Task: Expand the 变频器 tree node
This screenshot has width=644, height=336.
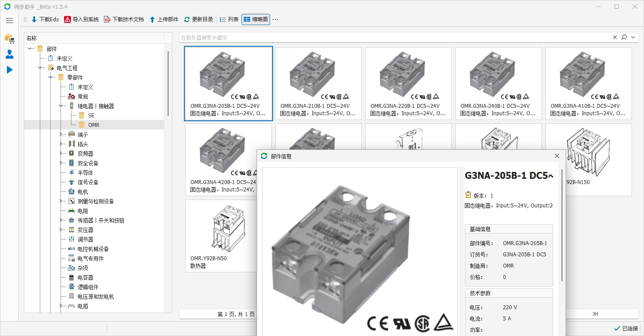Action: tap(61, 154)
